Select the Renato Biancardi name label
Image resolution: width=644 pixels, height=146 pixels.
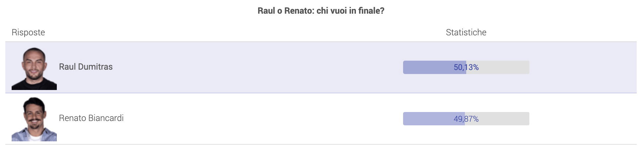(91, 118)
